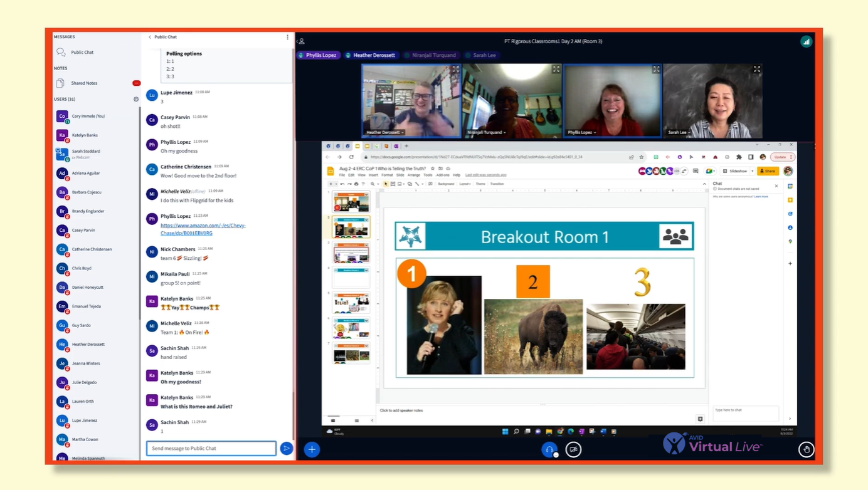Open the Tools menu in Google Slides

(x=428, y=175)
